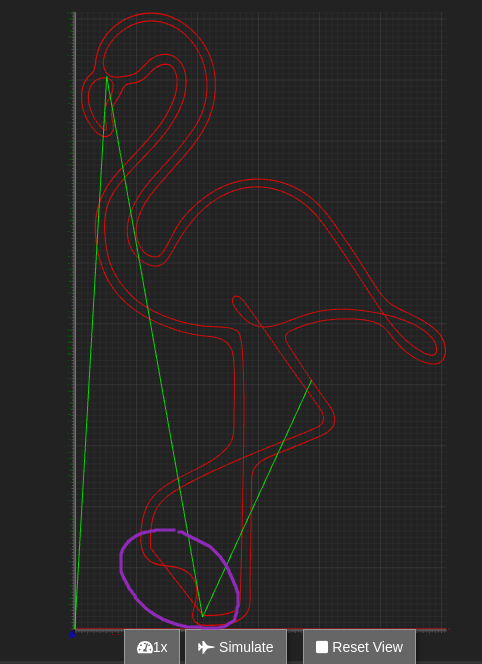The image size is (482, 664).
Task: Select the blue origin dot at axes corner
Action: point(72,634)
